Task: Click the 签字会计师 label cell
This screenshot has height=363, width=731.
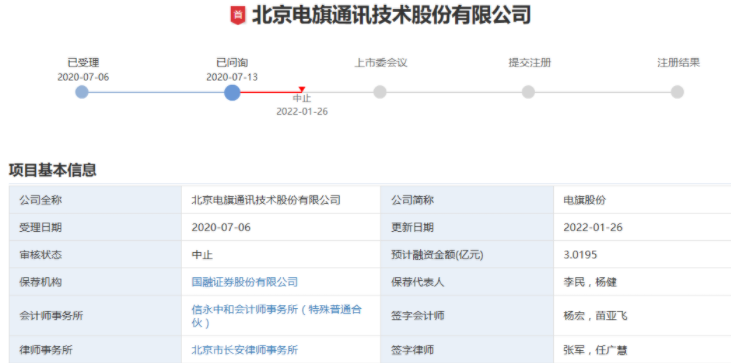Action: [467, 315]
